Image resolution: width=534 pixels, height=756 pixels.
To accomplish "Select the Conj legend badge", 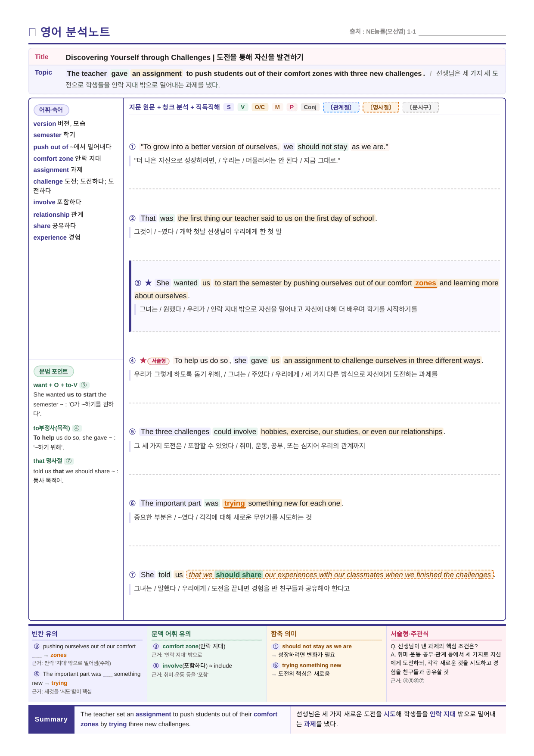I will (x=310, y=107).
